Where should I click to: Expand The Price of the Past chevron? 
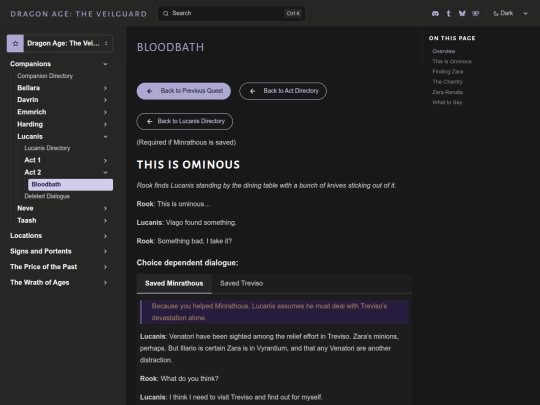105,267
